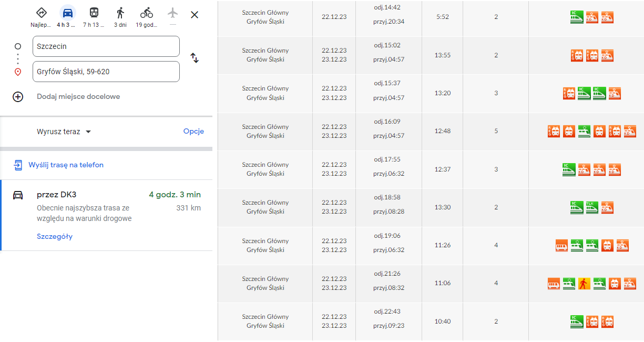644x342 pixels.
Task: Open route options via 'Opcje'
Action: pyautogui.click(x=193, y=132)
